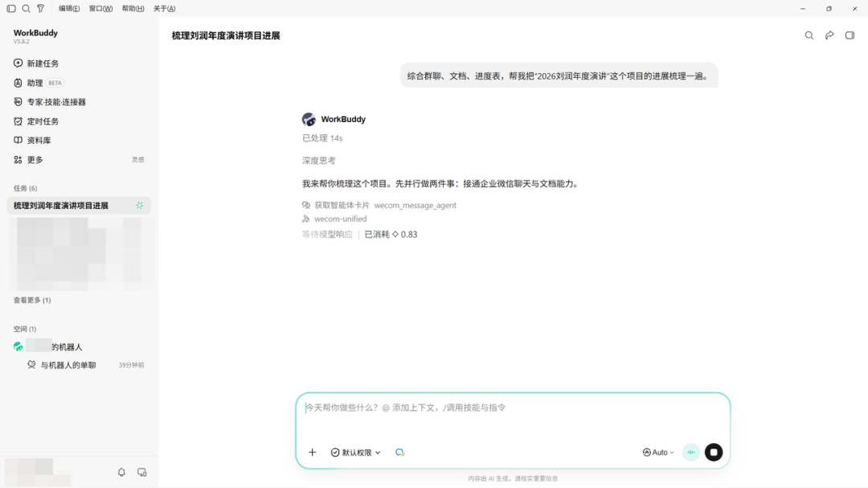Expand 查看更多 (1) task list

tap(32, 300)
